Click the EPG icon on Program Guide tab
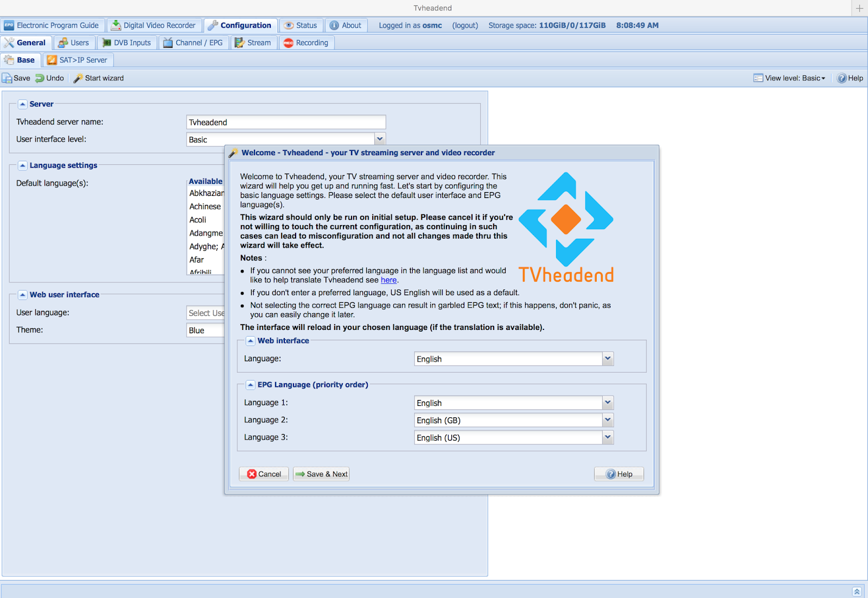This screenshot has width=868, height=598. 9,26
